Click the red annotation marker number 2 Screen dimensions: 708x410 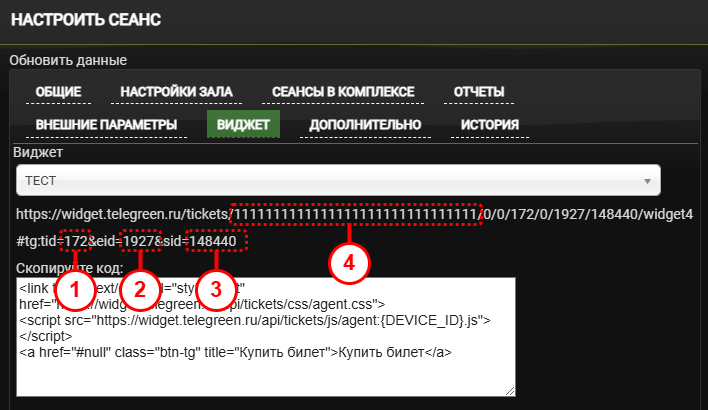coord(140,289)
